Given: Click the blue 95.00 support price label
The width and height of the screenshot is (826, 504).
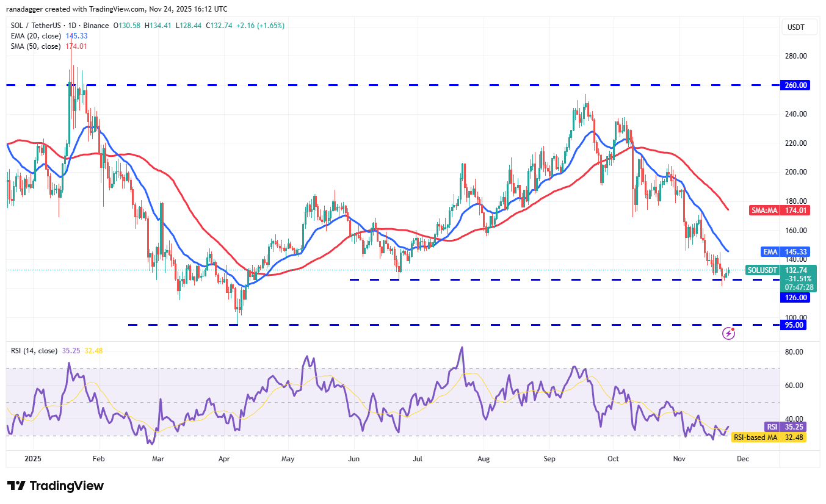Looking at the screenshot, I should [793, 325].
